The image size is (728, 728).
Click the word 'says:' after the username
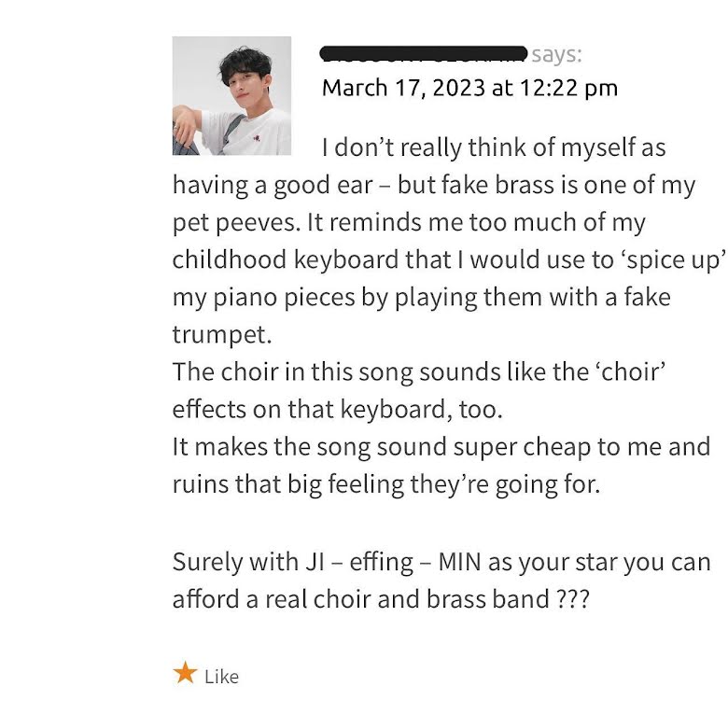click(x=557, y=54)
